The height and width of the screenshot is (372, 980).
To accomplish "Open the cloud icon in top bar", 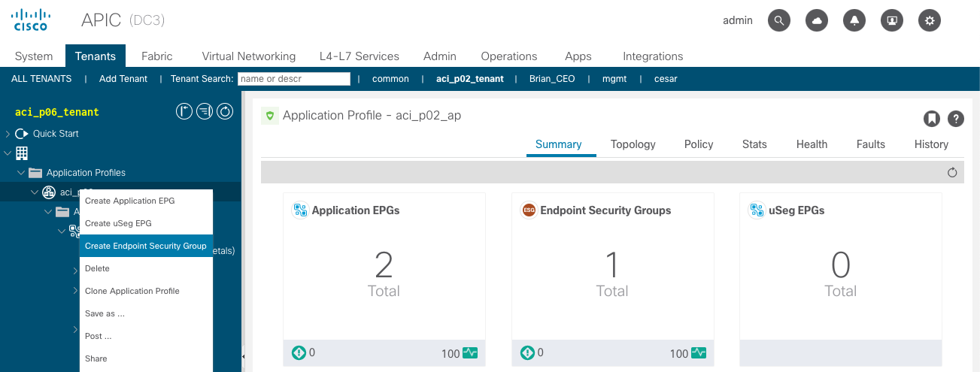I will coord(817,20).
